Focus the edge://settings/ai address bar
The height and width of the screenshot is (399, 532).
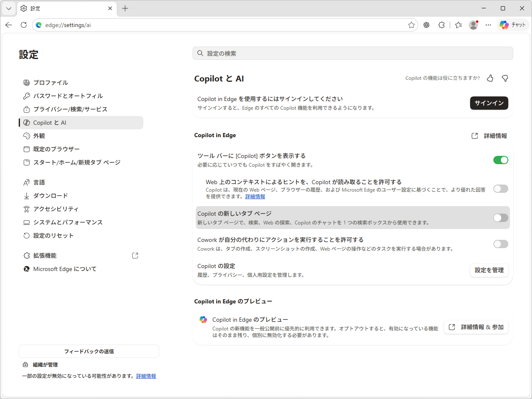(224, 25)
